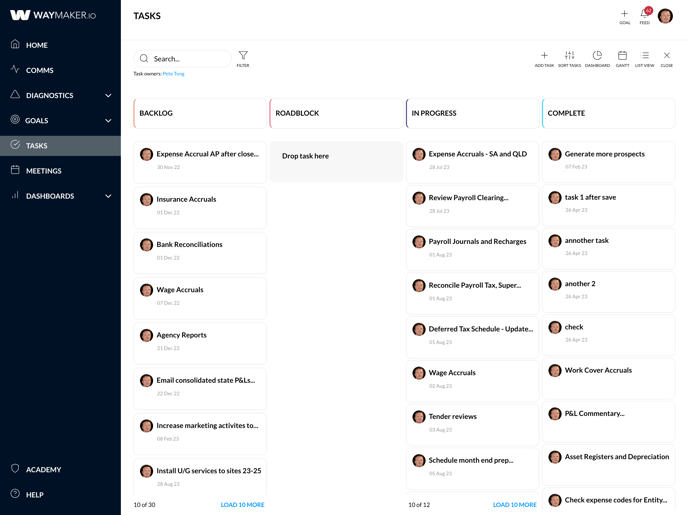Open Payroll Journals and Recharges task
The image size is (688, 515).
pos(473,250)
